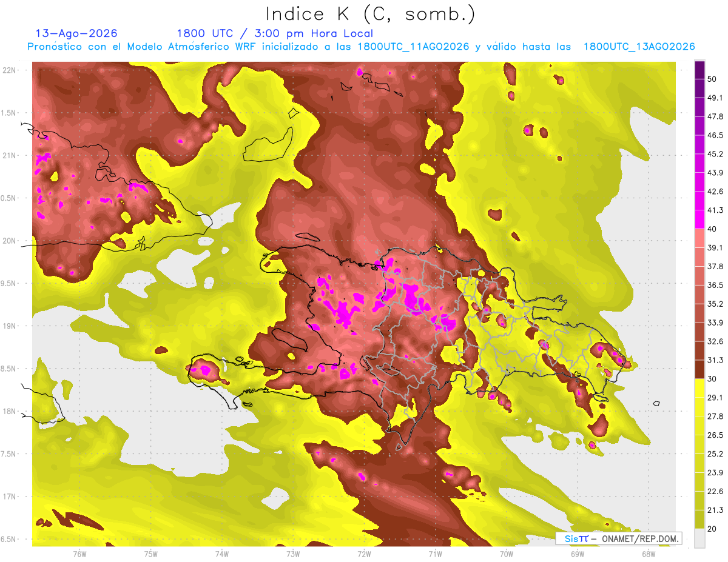Click the legend value 49.1

(x=715, y=98)
